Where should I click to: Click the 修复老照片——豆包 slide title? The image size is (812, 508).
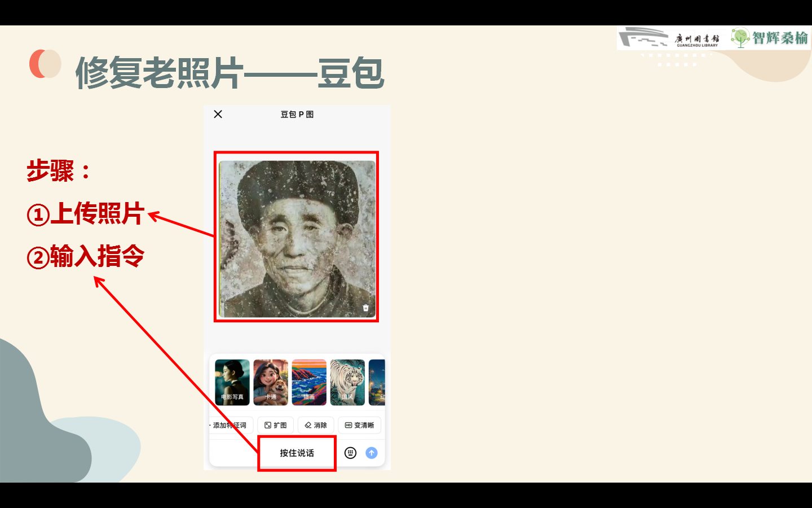pos(230,73)
